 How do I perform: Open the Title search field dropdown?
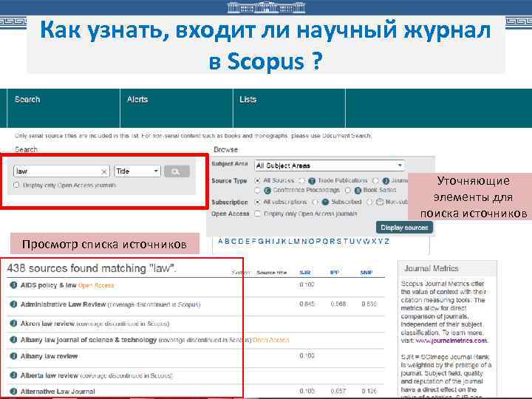coord(137,171)
